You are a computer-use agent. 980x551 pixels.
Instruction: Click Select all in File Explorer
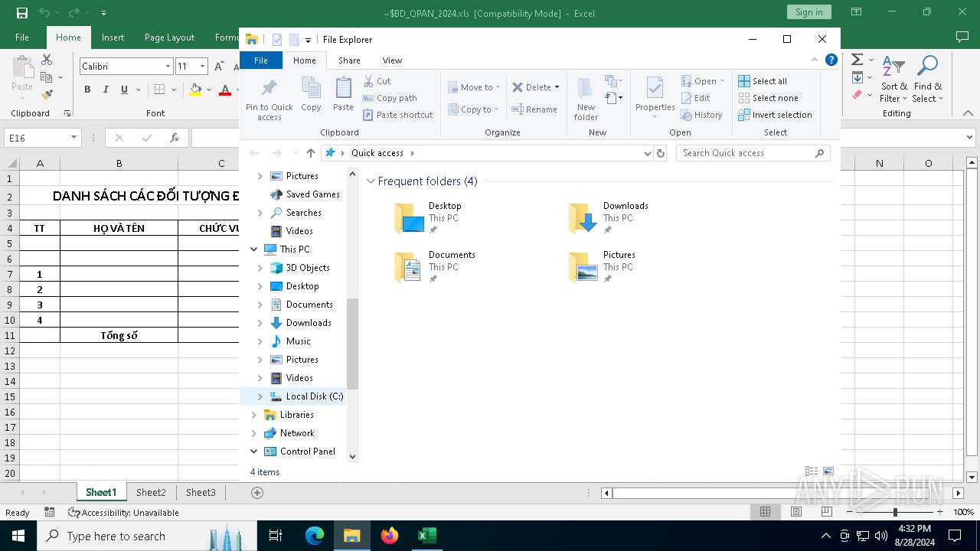coord(763,81)
